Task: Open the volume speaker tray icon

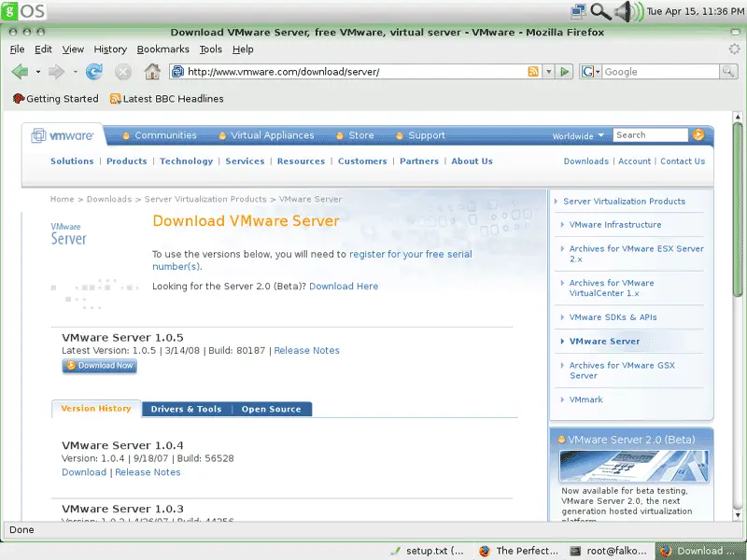Action: pyautogui.click(x=628, y=11)
